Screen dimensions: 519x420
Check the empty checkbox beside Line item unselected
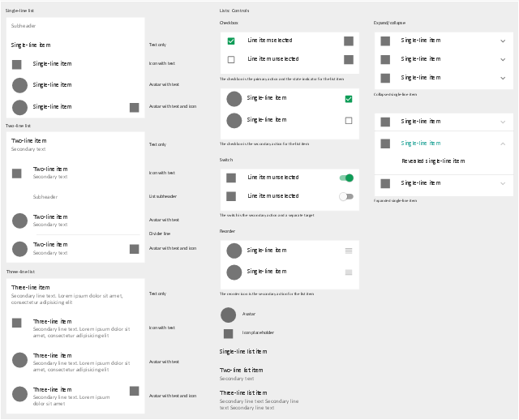tap(231, 59)
